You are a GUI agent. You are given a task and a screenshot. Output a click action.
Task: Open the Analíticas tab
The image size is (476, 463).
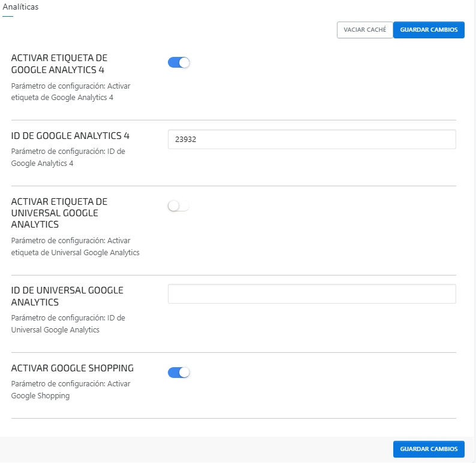[20, 7]
